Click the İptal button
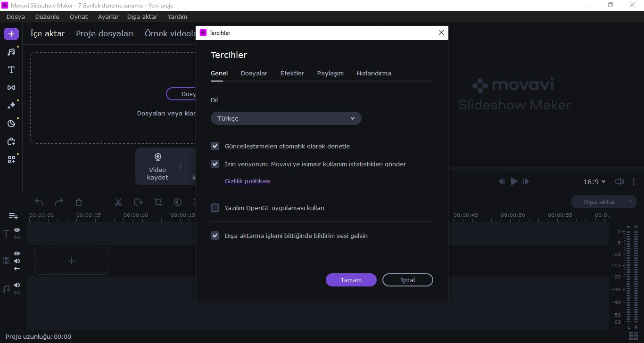Viewport: 644px width, 343px height. pos(408,280)
